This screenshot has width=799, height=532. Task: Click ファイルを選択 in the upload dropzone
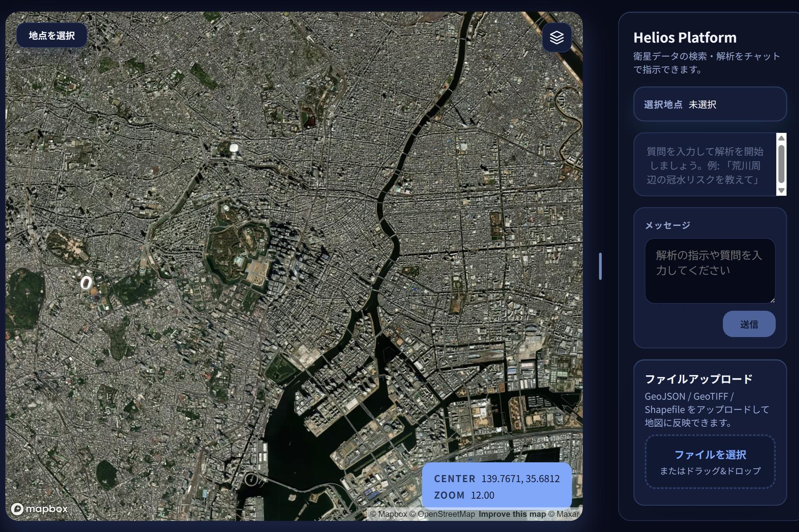(x=710, y=455)
